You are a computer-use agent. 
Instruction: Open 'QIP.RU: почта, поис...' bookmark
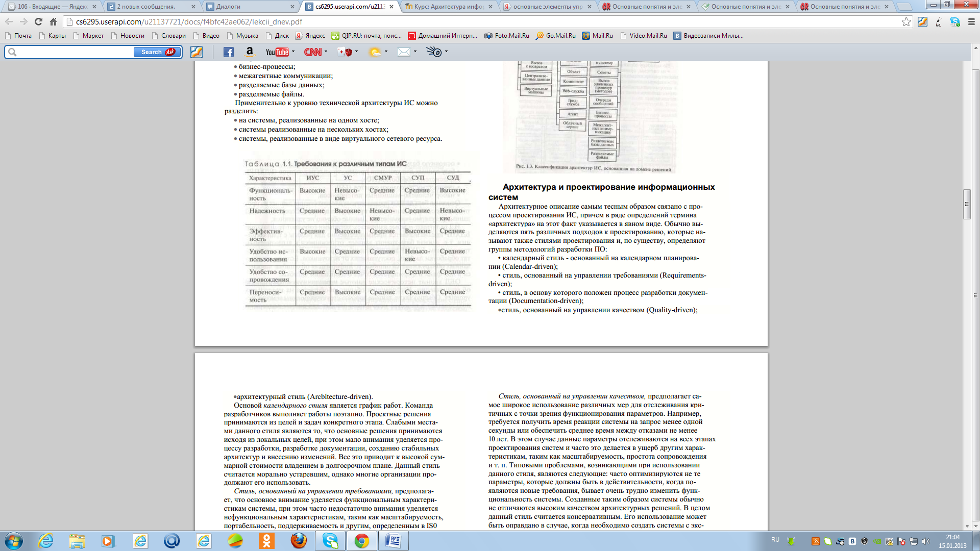point(367,36)
